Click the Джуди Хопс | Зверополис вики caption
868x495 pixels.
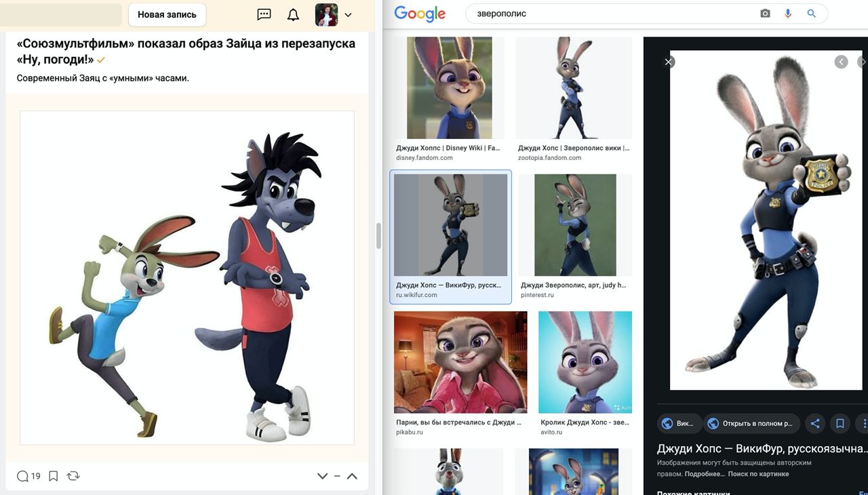pos(574,148)
